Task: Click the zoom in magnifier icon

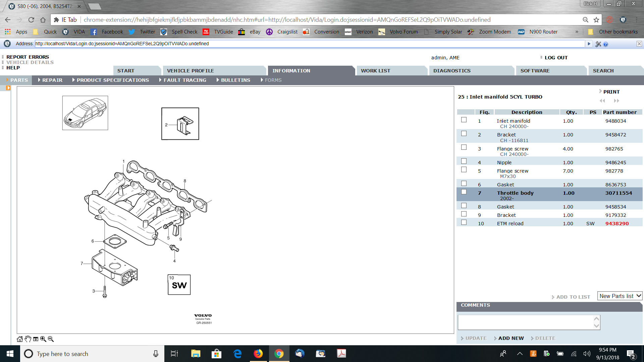Action: [43, 339]
